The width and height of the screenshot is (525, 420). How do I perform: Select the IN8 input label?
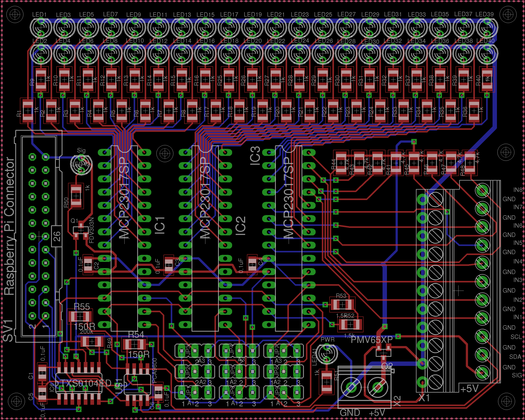tap(518, 190)
